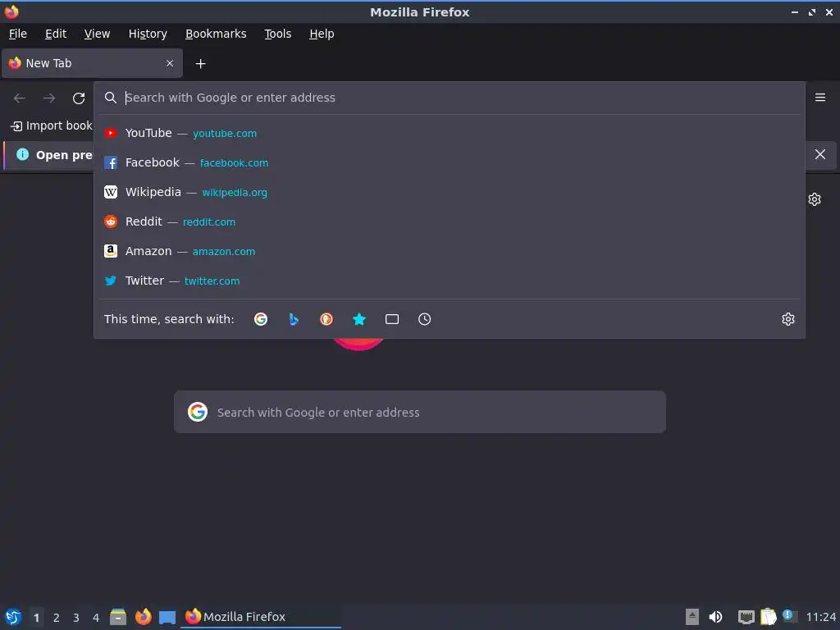The image size is (840, 630).
Task: Click the 11:24 clock
Action: 820,617
